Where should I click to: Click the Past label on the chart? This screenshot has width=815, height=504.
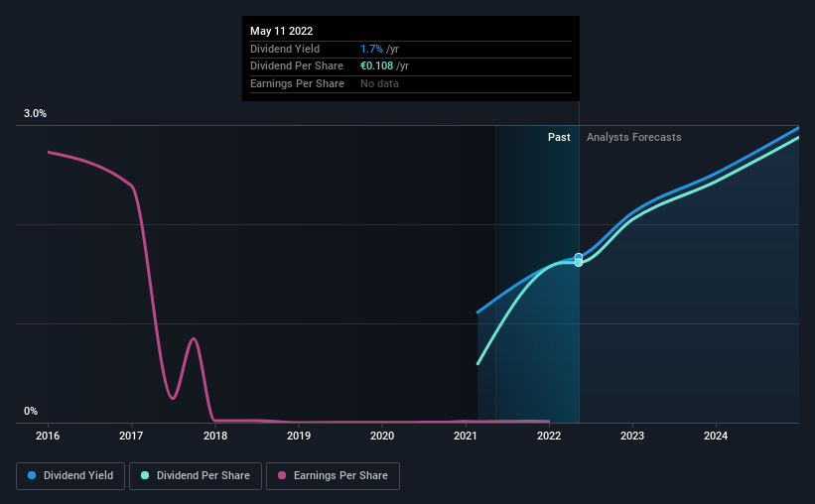[x=559, y=137]
